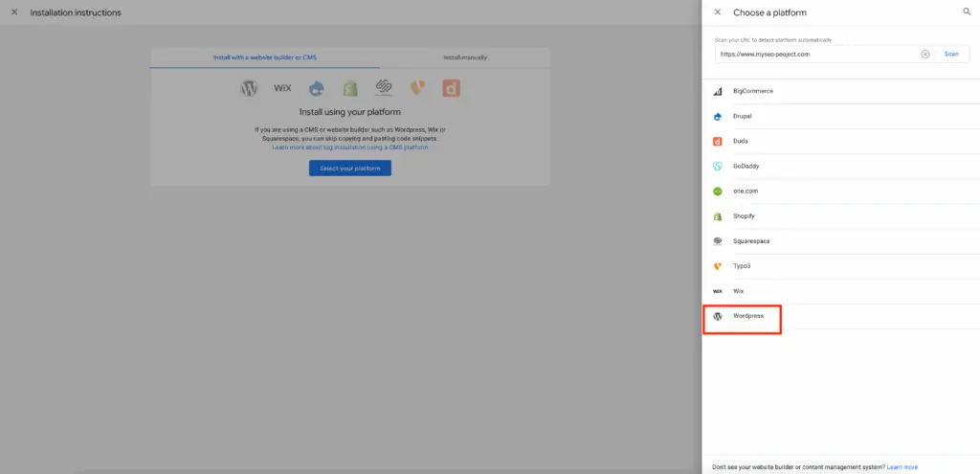Choose Wix platform name
Screen dimensions: 980x474
[x=739, y=291]
